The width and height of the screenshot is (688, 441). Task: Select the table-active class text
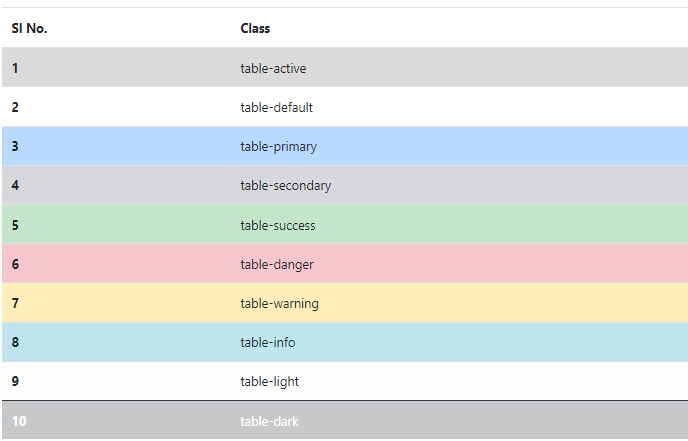click(x=273, y=68)
